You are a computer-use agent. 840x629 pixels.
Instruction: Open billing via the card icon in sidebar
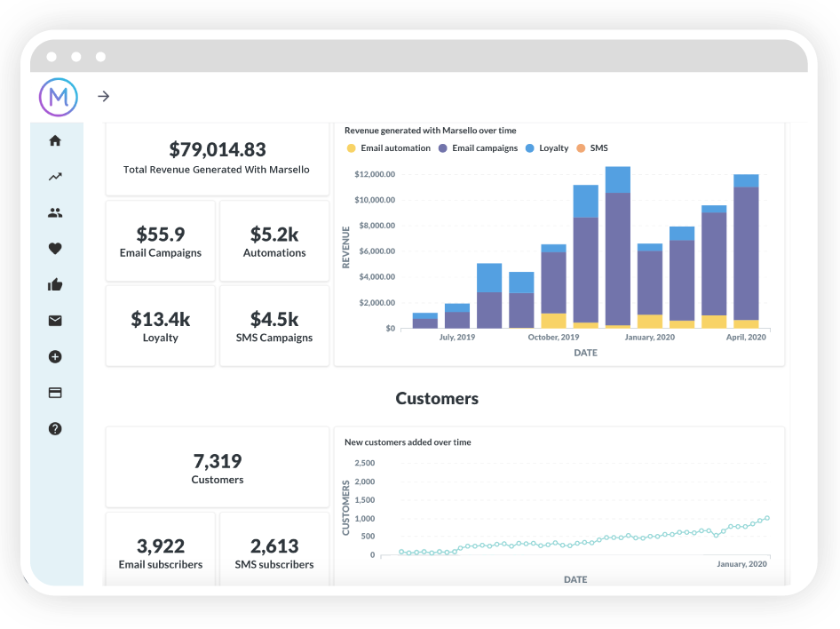[x=55, y=392]
